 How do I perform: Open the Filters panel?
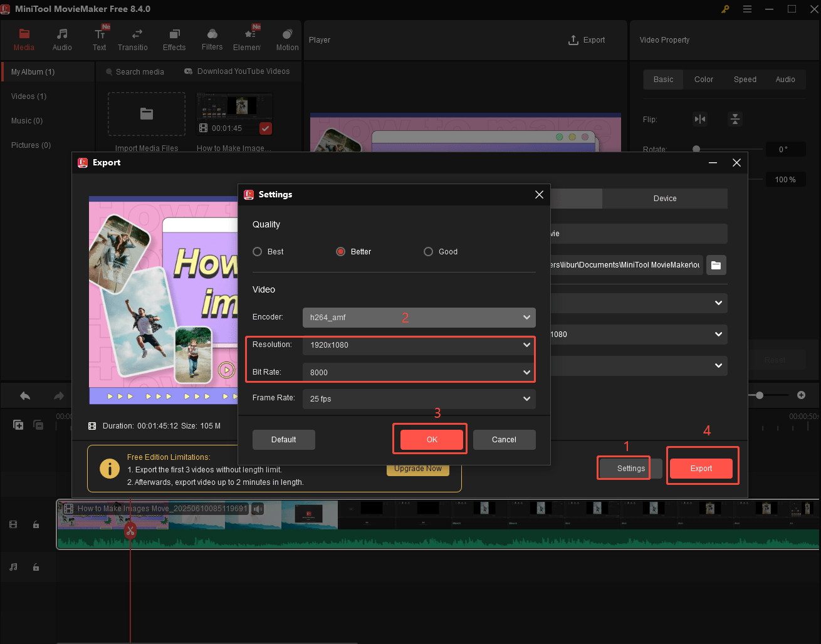[212, 39]
